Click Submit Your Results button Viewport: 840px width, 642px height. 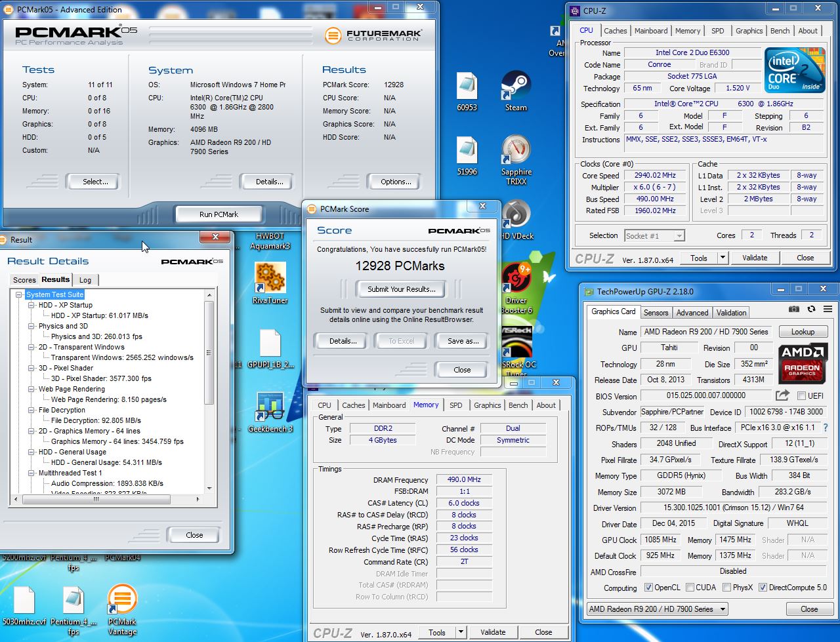401,289
